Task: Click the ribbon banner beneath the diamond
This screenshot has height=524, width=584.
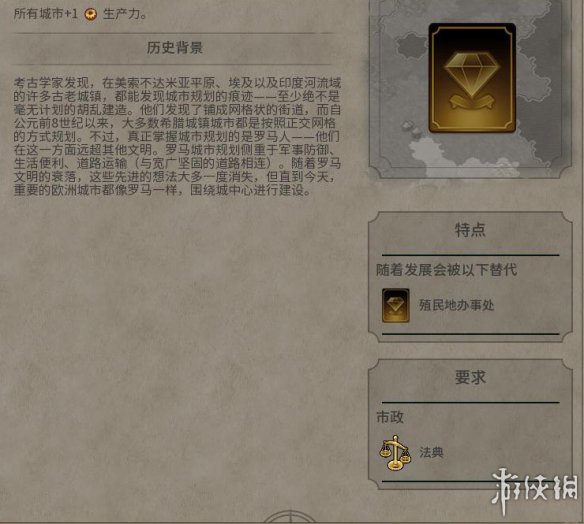Action: pos(472,102)
